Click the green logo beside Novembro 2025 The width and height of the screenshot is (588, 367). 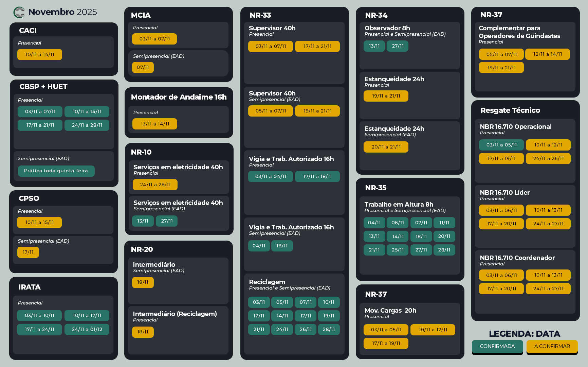(x=19, y=12)
